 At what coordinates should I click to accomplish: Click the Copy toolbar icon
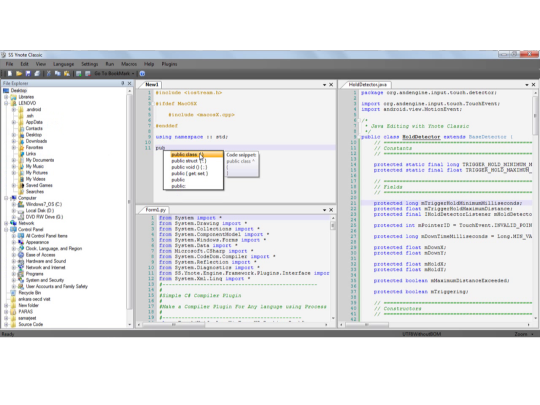58,73
